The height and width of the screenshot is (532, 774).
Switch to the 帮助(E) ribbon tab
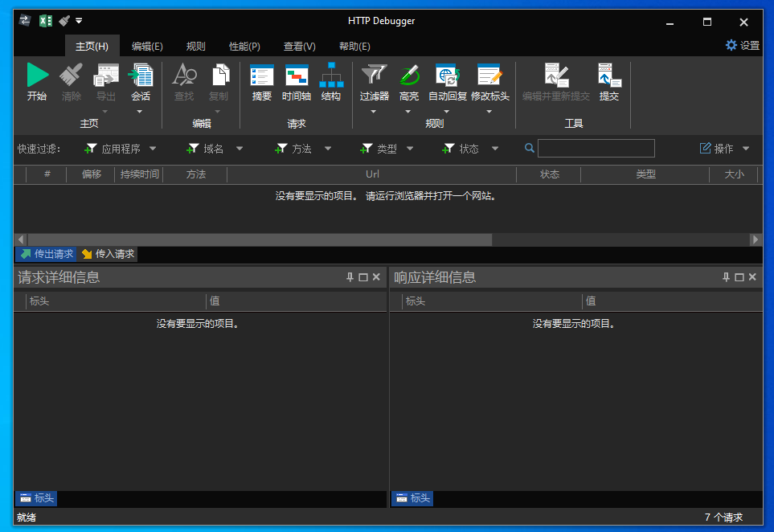[x=354, y=46]
